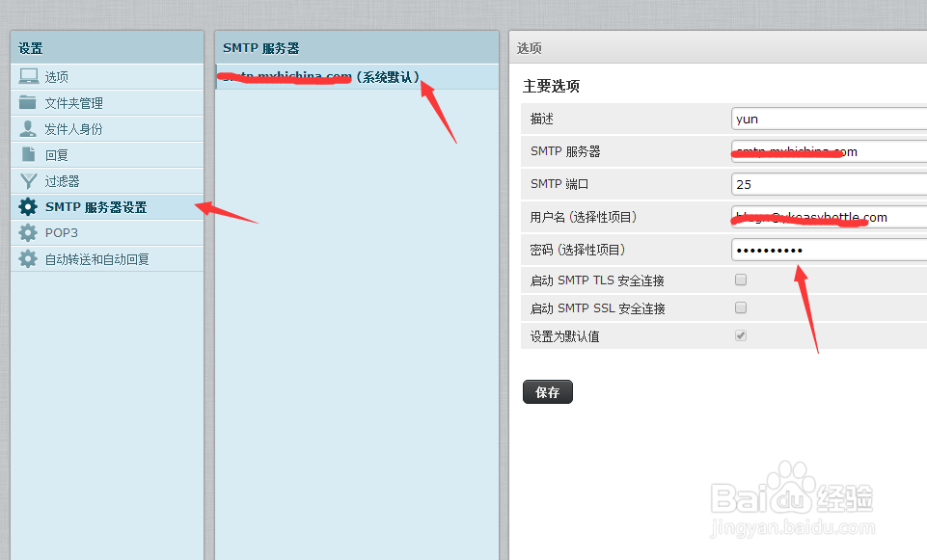Enable 启动 SMTP SSL 安全连接 checkbox

coord(741,307)
